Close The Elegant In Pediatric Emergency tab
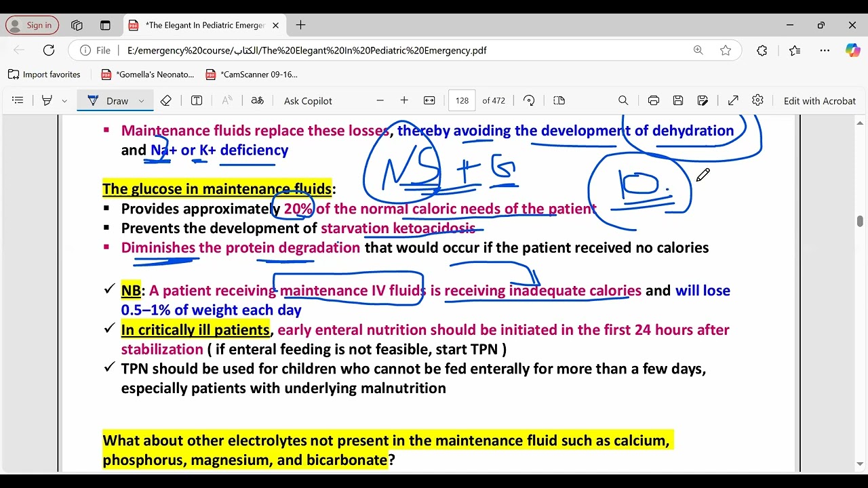Image resolution: width=868 pixels, height=488 pixels. coord(275,25)
